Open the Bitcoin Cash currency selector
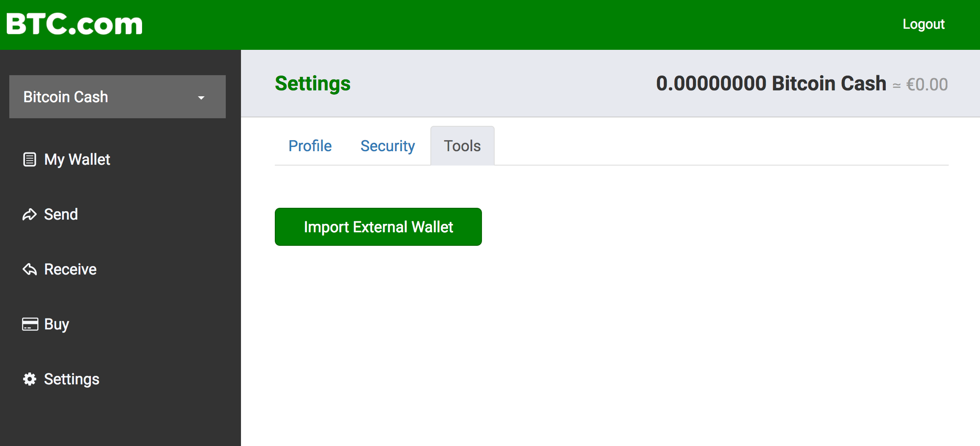The height and width of the screenshot is (446, 980). (118, 97)
